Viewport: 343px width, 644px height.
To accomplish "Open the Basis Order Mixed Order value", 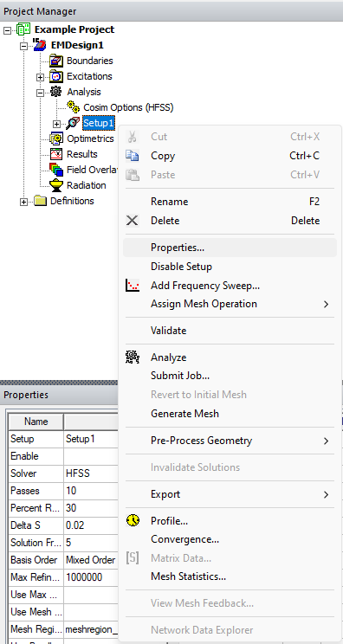I will pos(91,560).
